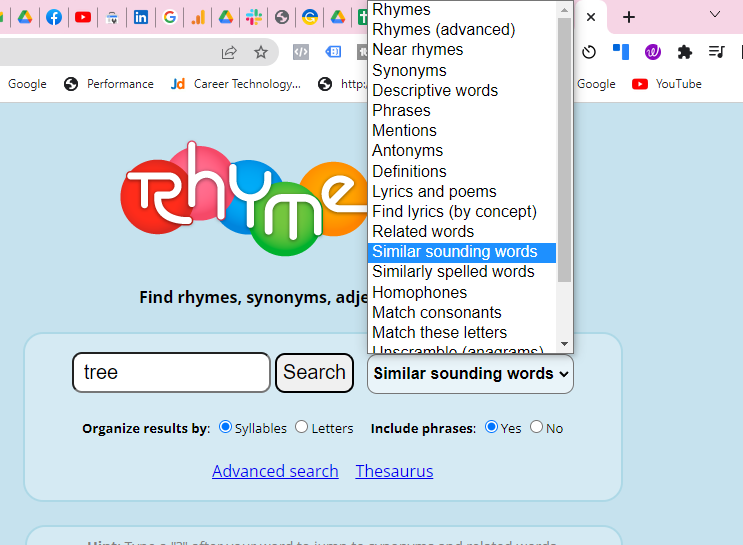
Task: Pick Descriptive words option
Action: (x=462, y=90)
